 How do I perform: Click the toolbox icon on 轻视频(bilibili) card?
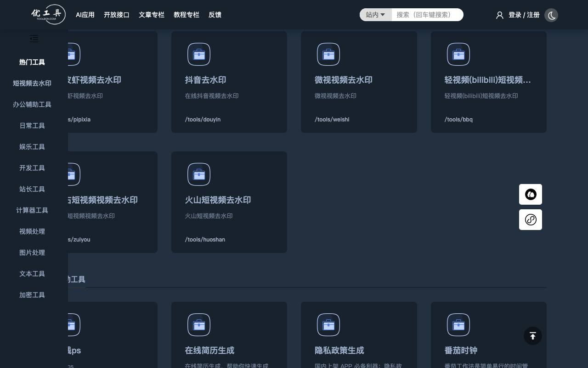458,54
